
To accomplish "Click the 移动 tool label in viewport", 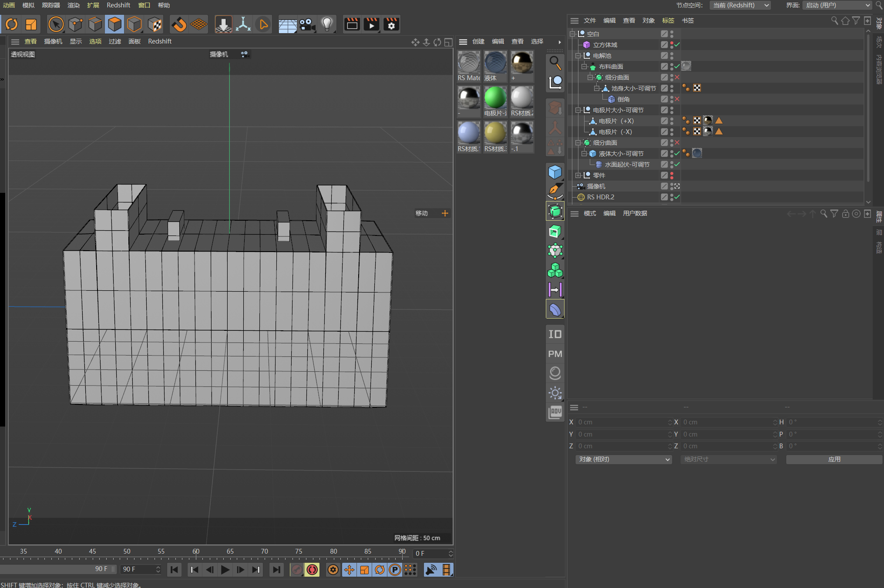I will tap(421, 213).
